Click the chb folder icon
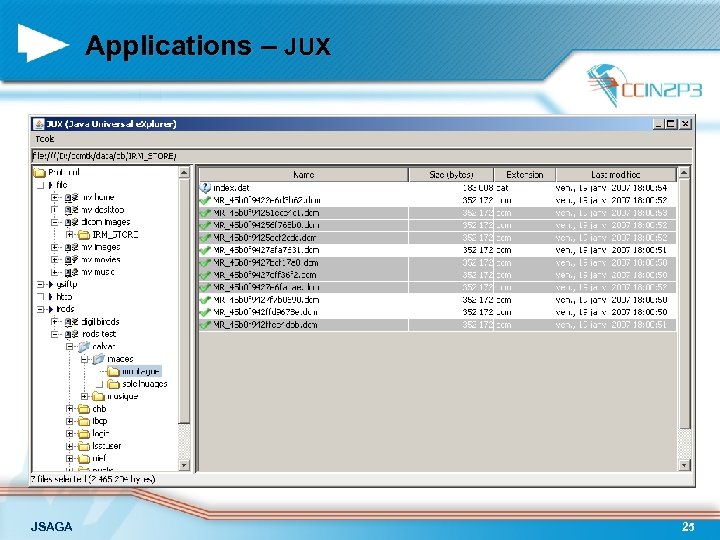The image size is (720, 540). pos(84,409)
